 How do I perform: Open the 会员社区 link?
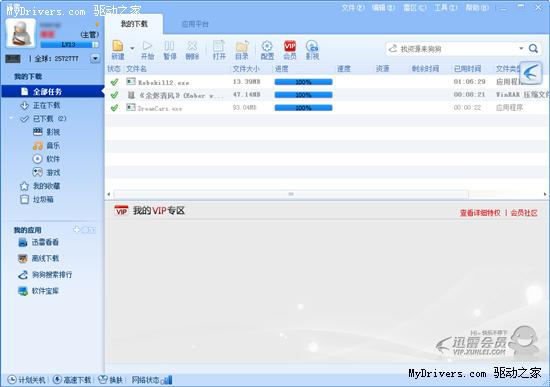point(524,213)
